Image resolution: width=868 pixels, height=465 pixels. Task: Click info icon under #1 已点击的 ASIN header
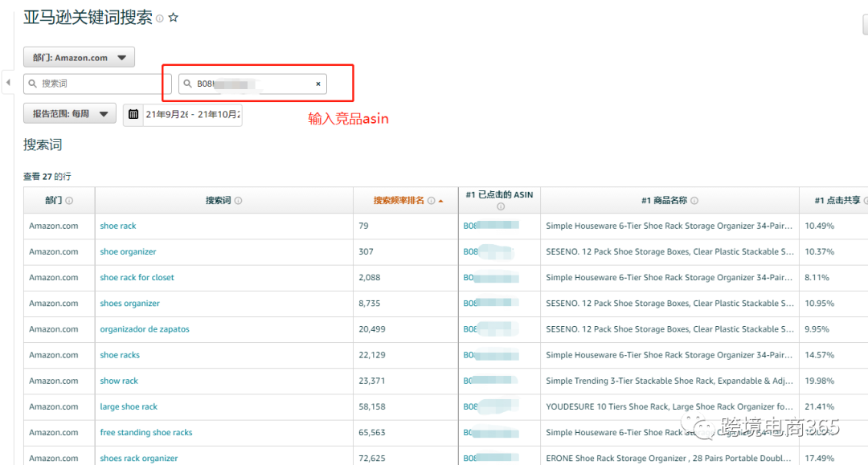point(500,206)
